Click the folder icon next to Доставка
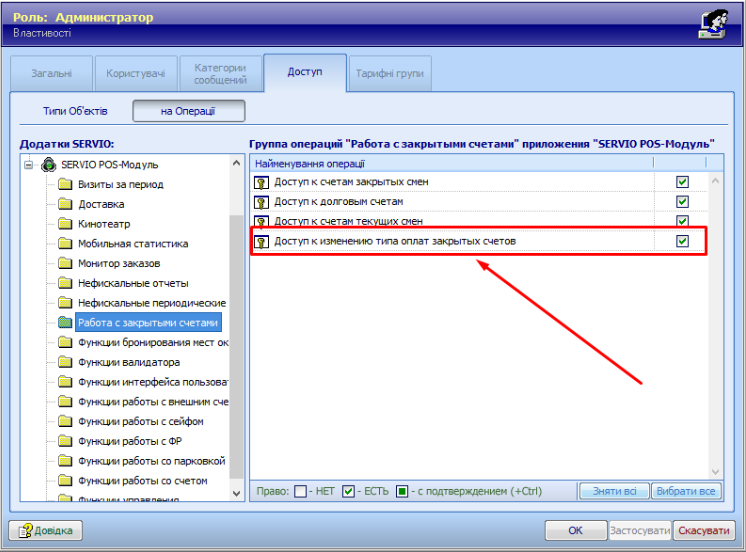746x552 pixels. (65, 204)
